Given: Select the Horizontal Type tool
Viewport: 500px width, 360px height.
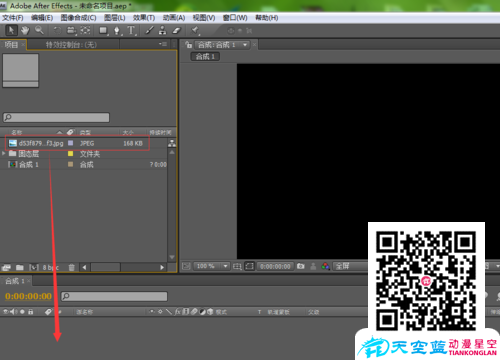Looking at the screenshot, I should coord(131,31).
